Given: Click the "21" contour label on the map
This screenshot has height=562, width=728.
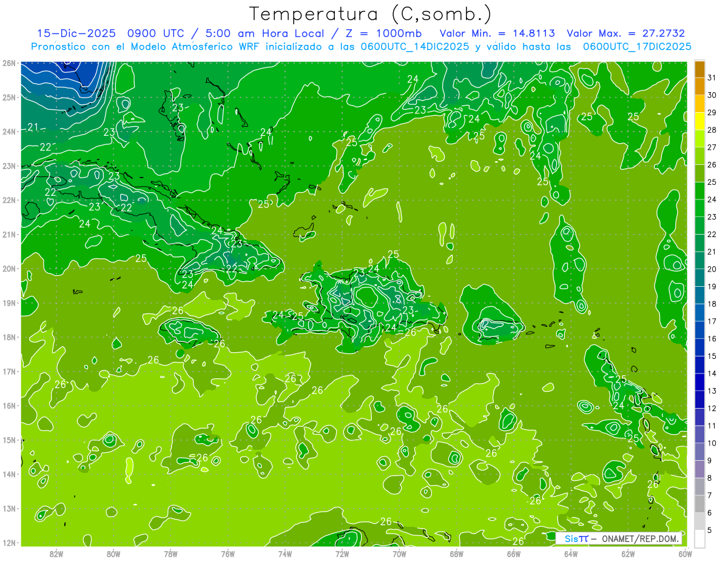Looking at the screenshot, I should [x=33, y=127].
